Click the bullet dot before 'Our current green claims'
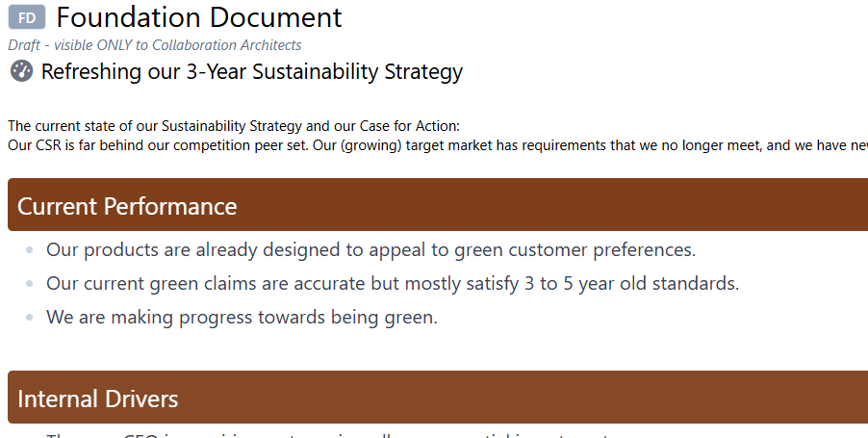The image size is (868, 438). (x=29, y=284)
